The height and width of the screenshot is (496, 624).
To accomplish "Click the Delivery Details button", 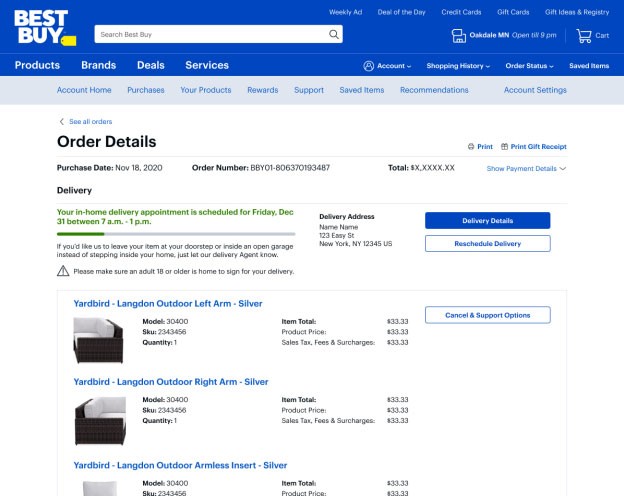I will (488, 221).
